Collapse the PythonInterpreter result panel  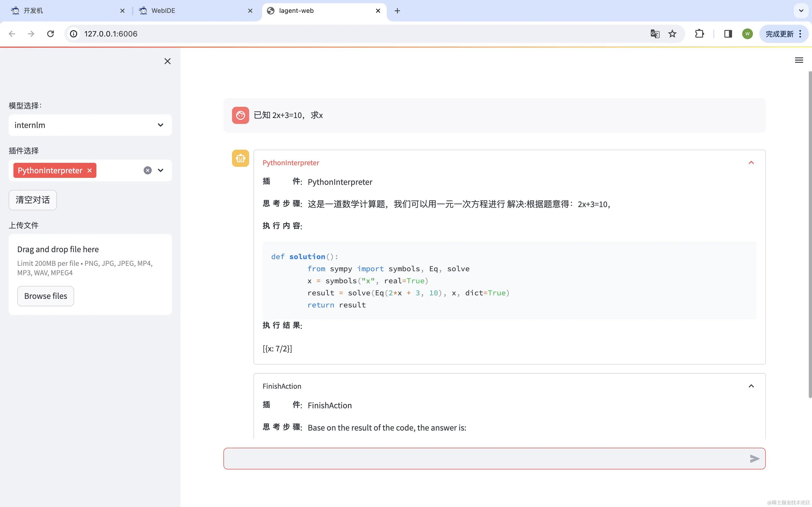[751, 163]
